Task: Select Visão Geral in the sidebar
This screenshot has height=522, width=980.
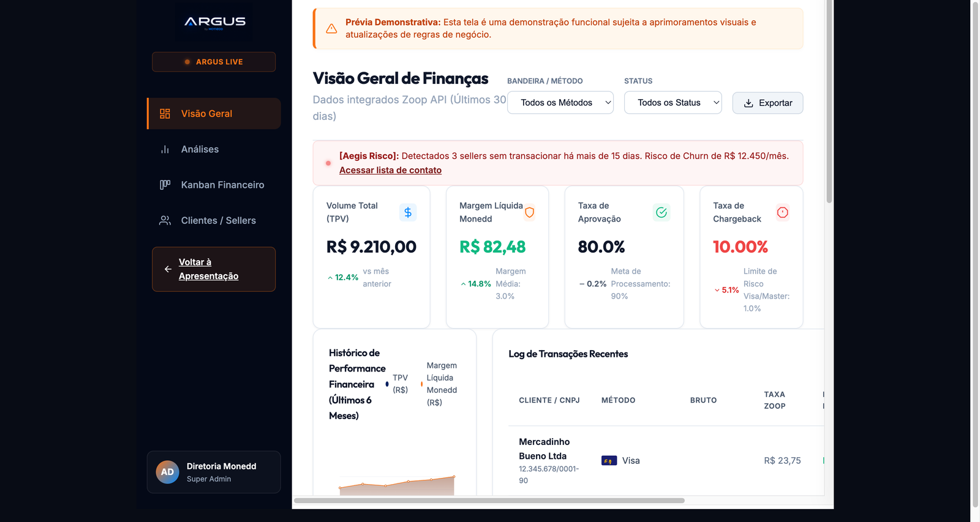Action: coord(214,114)
